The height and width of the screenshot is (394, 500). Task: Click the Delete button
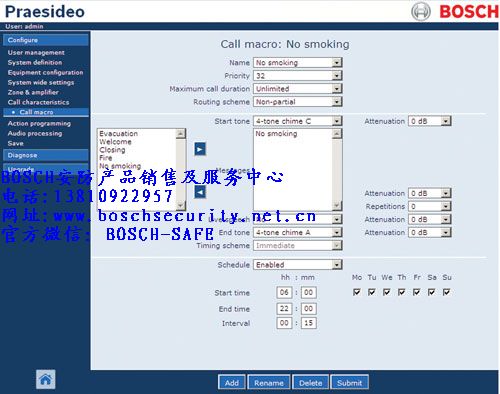310,382
